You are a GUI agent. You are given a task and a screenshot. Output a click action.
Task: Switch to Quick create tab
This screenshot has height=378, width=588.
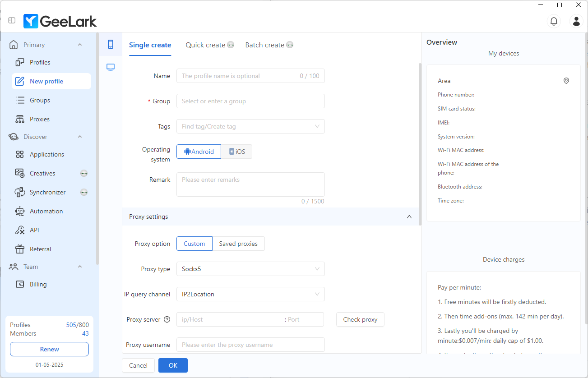[205, 45]
